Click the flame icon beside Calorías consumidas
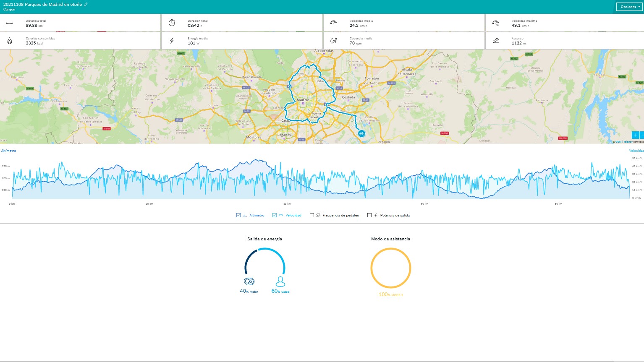Viewport: 644px width, 362px height. [x=10, y=41]
